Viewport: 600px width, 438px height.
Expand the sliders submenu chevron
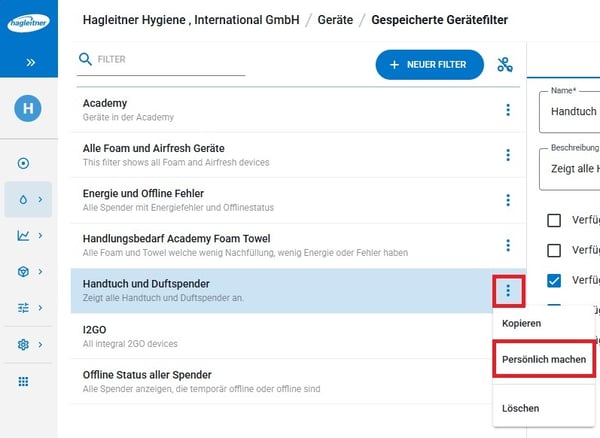[x=40, y=308]
